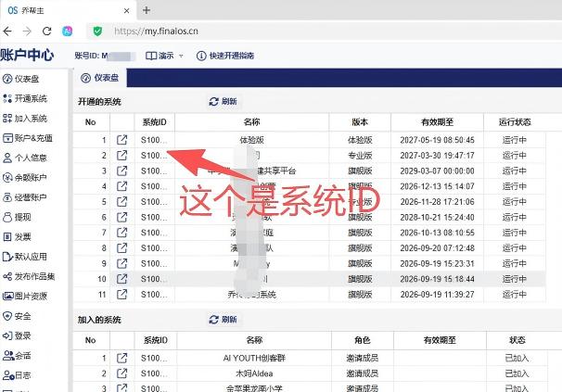
Task: Click 系统ID column header in 开通的系统 table
Action: [155, 122]
